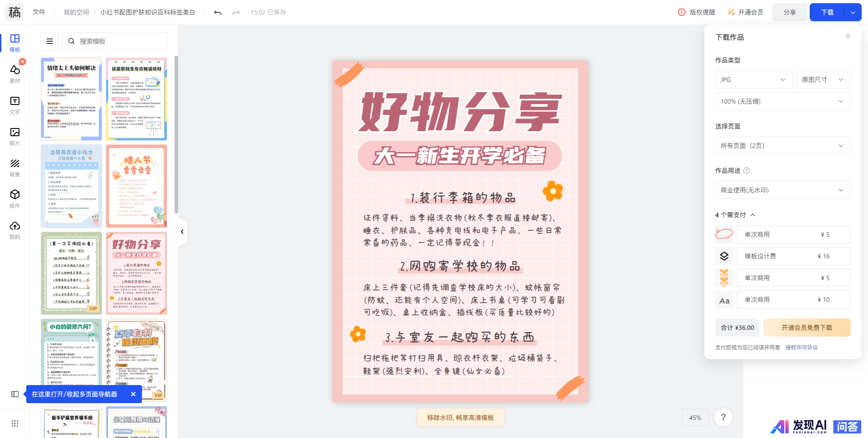Open the 组件 components panel
Viewport: 868px width, 438px height.
pos(15,199)
